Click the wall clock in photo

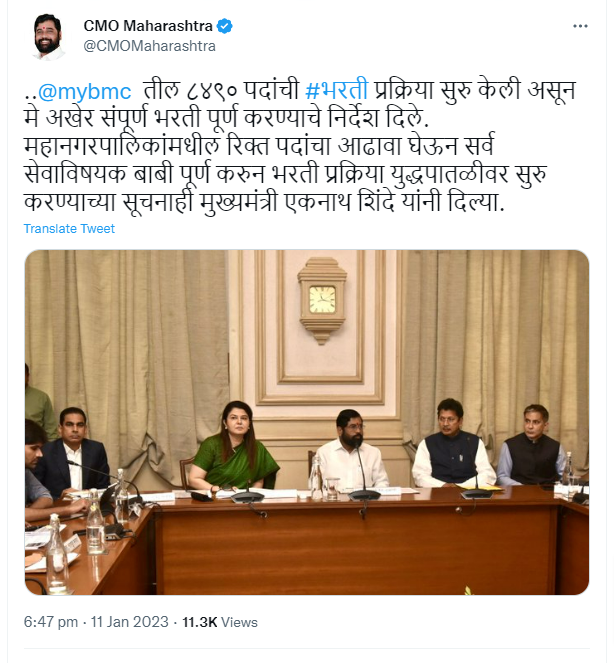(322, 301)
